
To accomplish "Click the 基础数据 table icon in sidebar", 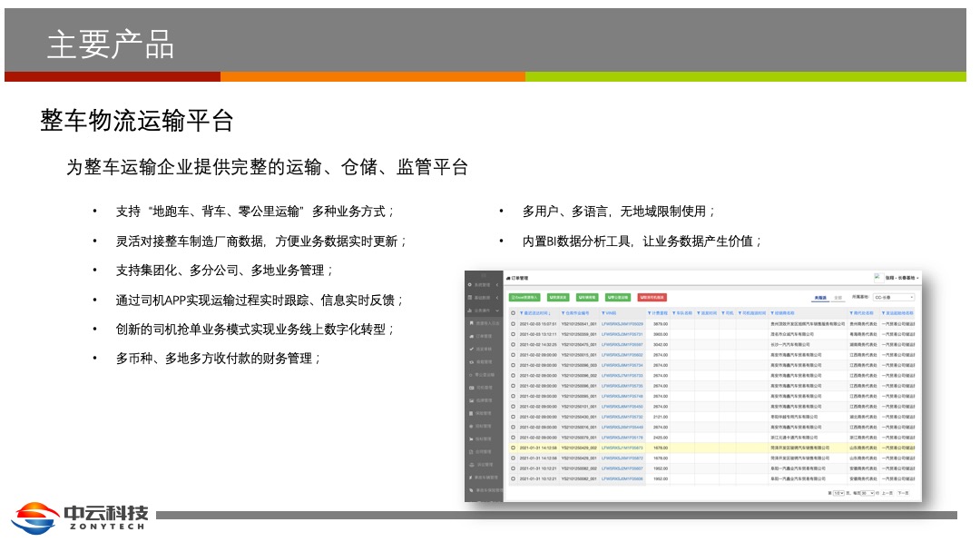I will [470, 298].
